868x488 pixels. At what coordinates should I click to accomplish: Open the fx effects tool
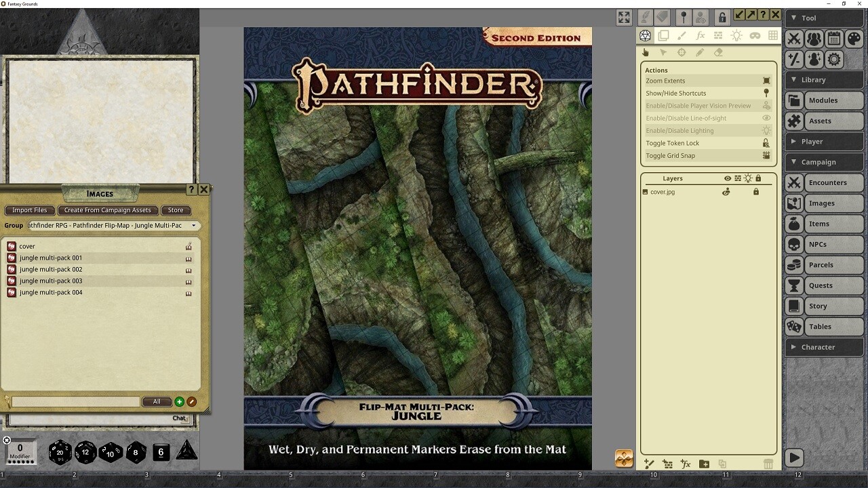700,35
